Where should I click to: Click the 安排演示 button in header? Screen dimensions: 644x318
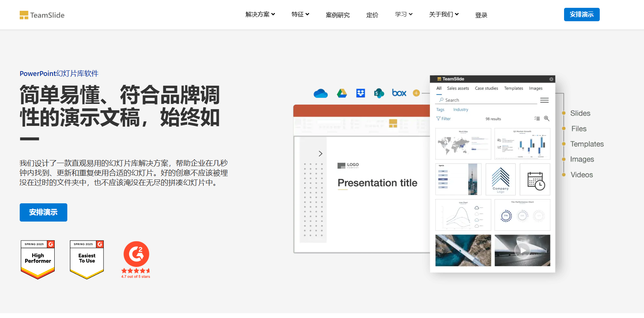[582, 15]
